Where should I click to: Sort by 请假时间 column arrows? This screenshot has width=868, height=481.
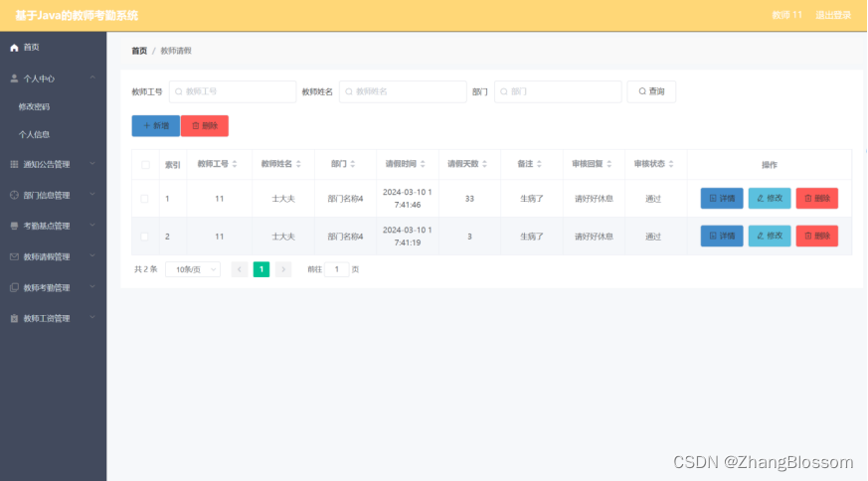click(x=423, y=164)
